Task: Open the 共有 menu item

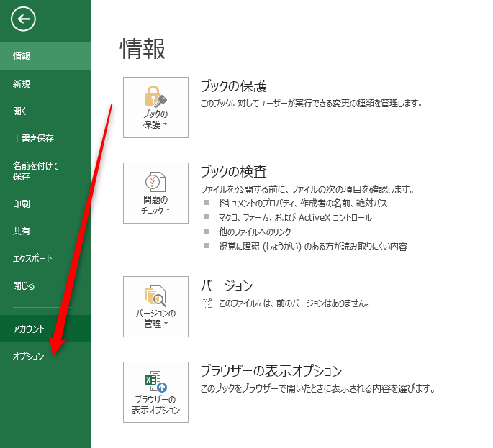Action: [45, 232]
